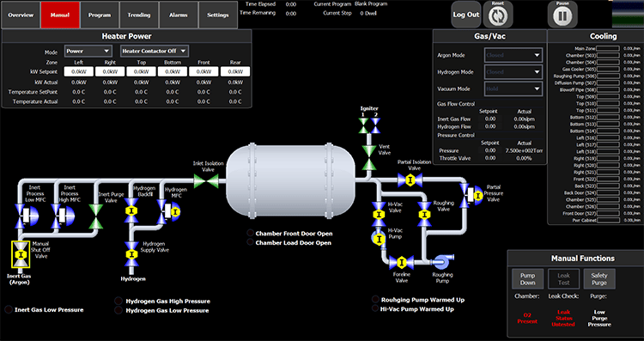Screen dimensions: 644x341
Task: Click Hi-Vac Pump Warmed Up indicator
Action: pos(375,308)
